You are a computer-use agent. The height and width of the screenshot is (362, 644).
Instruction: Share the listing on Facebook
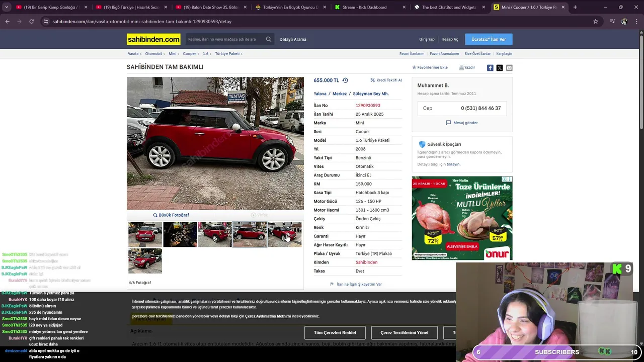tap(490, 68)
